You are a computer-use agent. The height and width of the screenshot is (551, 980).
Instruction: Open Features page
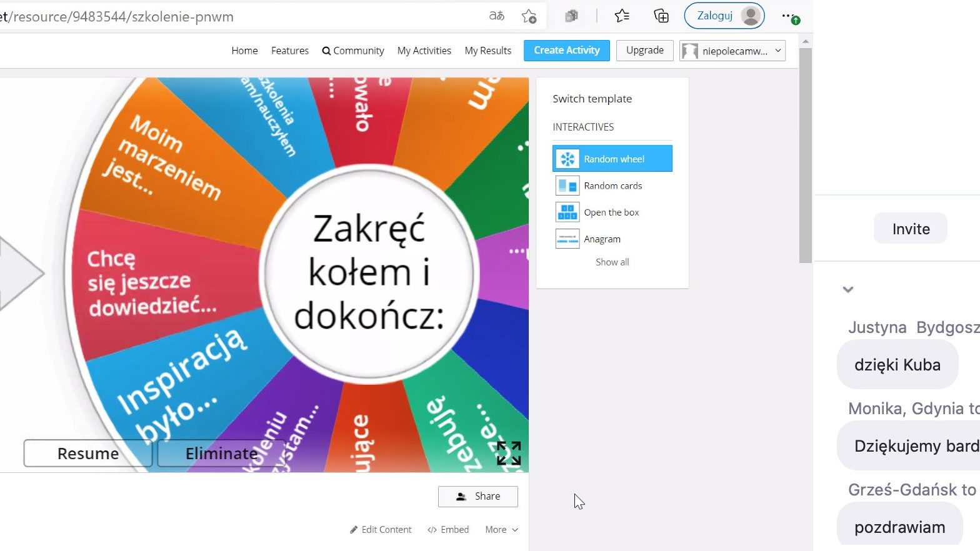point(290,51)
